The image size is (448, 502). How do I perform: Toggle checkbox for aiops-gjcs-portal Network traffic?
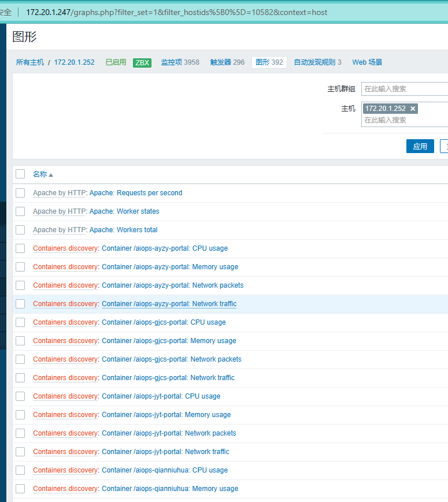point(20,378)
